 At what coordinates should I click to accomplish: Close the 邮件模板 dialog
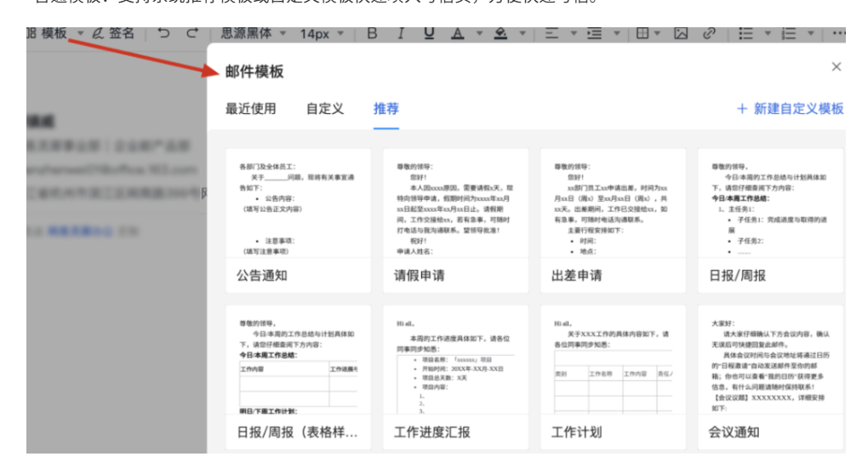coord(836,66)
